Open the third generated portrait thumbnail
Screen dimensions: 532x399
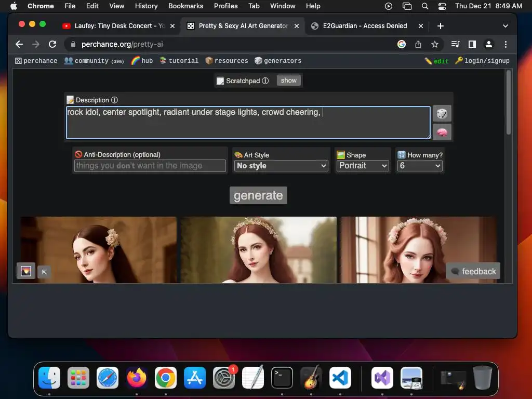[419, 250]
